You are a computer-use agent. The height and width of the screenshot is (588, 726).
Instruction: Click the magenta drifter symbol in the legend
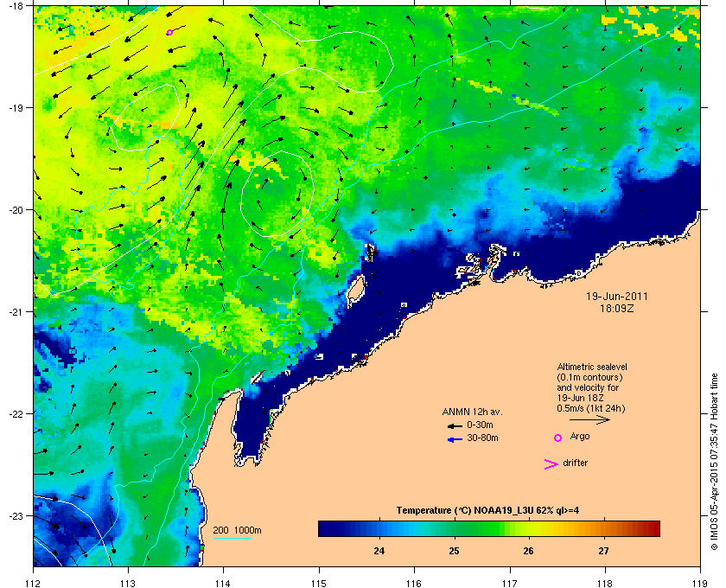pyautogui.click(x=551, y=464)
